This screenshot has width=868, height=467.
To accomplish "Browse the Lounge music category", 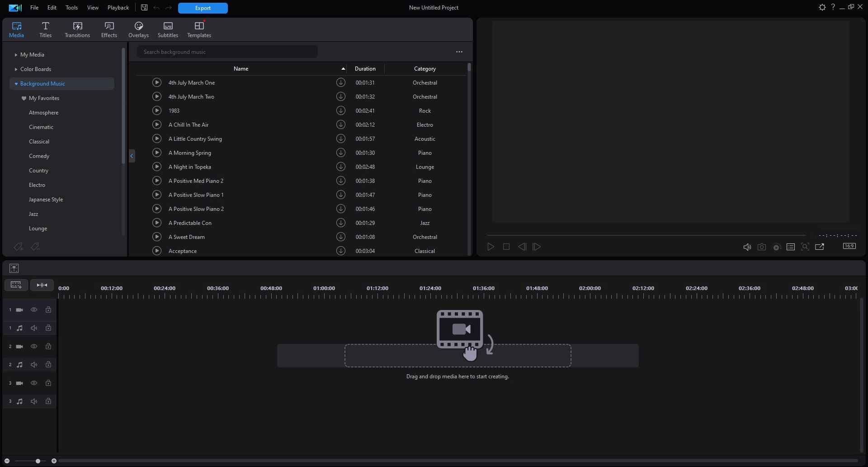I will pyautogui.click(x=38, y=229).
